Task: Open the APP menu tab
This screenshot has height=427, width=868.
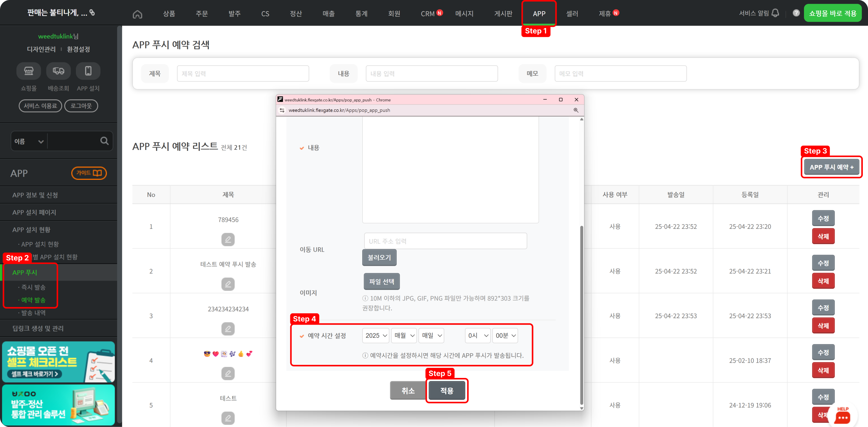Action: coord(539,14)
